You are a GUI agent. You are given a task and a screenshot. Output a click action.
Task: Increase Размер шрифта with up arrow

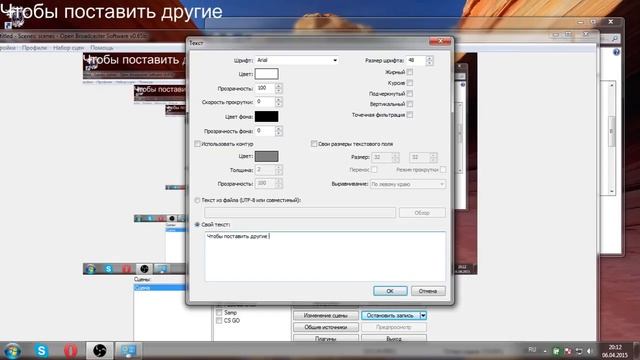tap(429, 58)
